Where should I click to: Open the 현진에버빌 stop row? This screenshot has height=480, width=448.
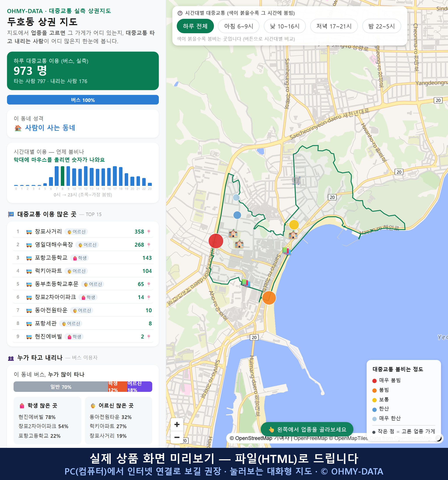click(x=83, y=336)
